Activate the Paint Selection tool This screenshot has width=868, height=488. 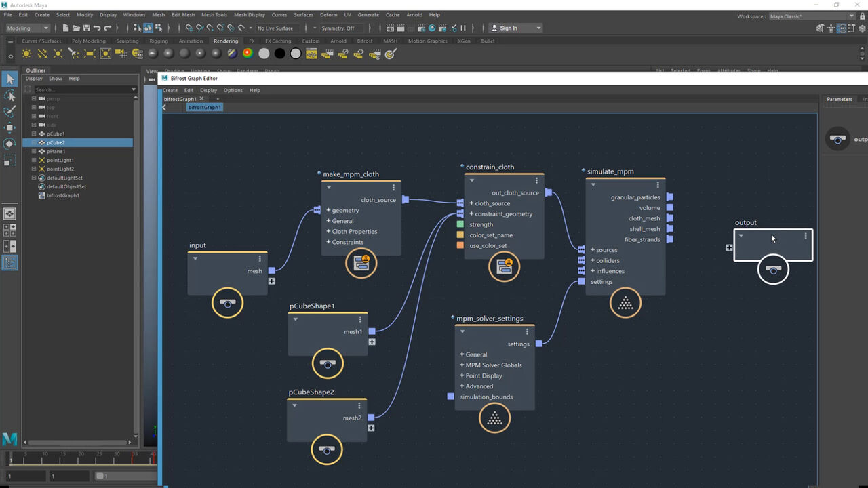tap(9, 111)
